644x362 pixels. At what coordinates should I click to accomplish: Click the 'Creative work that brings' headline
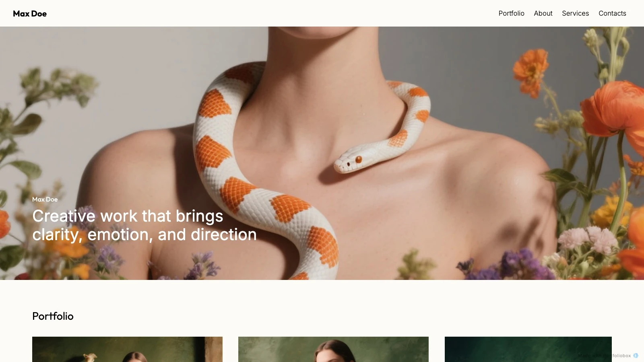128,216
